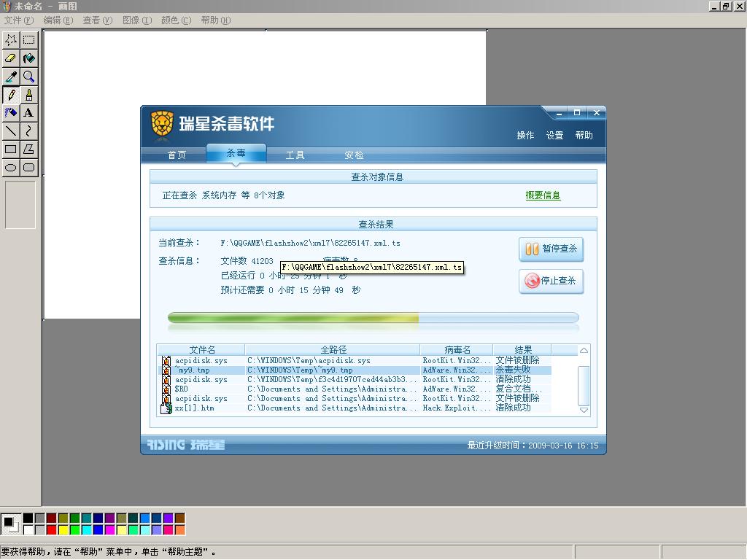747x560 pixels.
Task: Choose the Polygon shape tool
Action: pyautogui.click(x=28, y=149)
